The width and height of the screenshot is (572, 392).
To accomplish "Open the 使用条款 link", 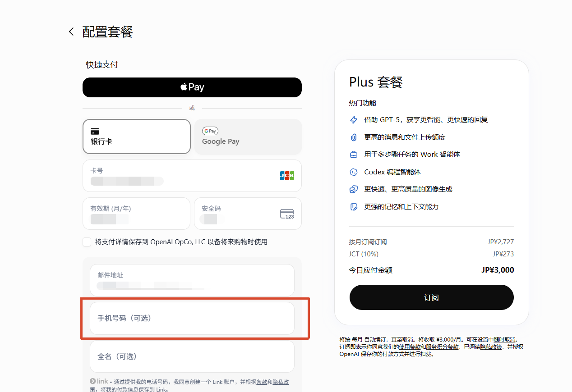I will (410, 347).
